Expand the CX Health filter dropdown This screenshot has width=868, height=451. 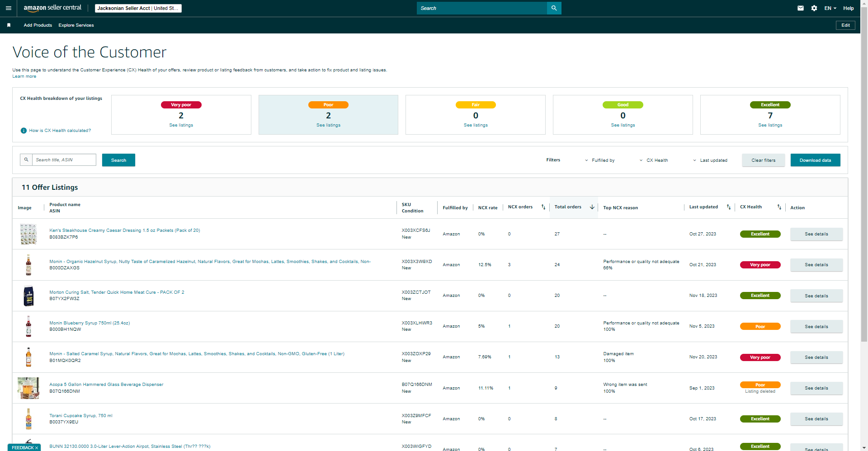tap(654, 160)
